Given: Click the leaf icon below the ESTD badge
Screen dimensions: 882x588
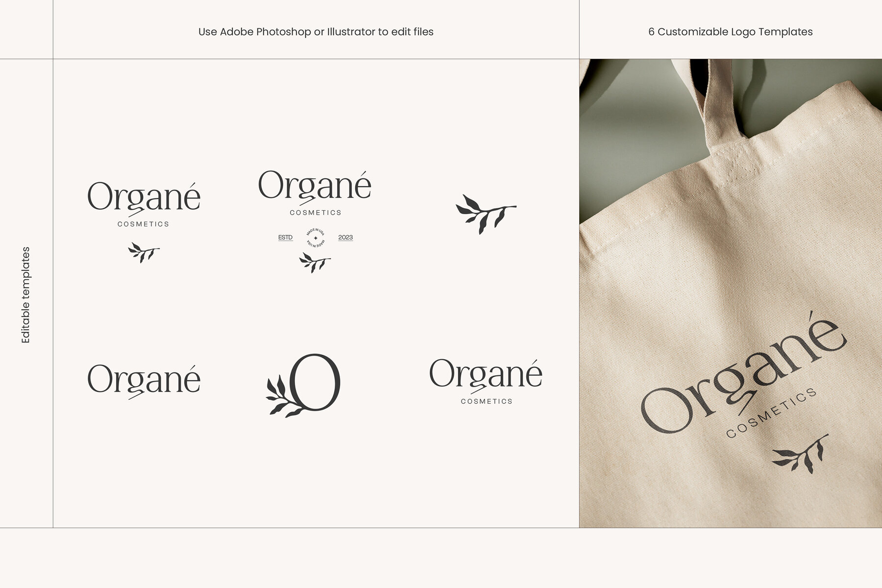Looking at the screenshot, I should click(x=315, y=263).
